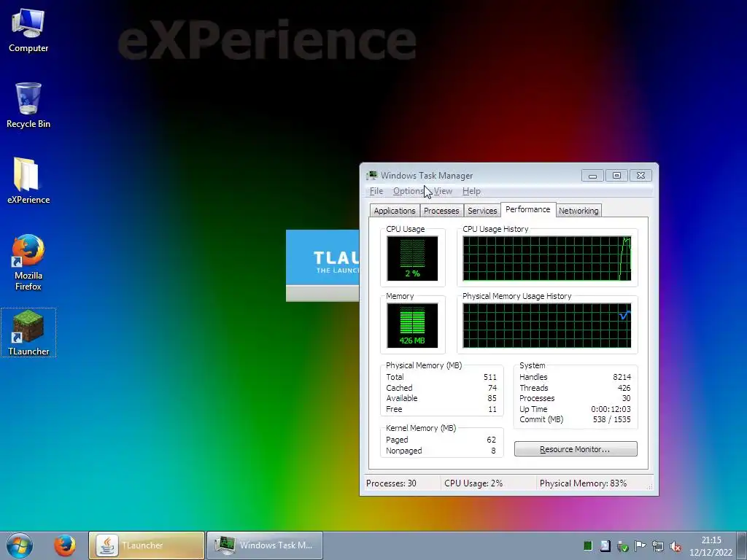Click the Resource Monitor button
Screen dimensions: 747x560
tap(576, 449)
